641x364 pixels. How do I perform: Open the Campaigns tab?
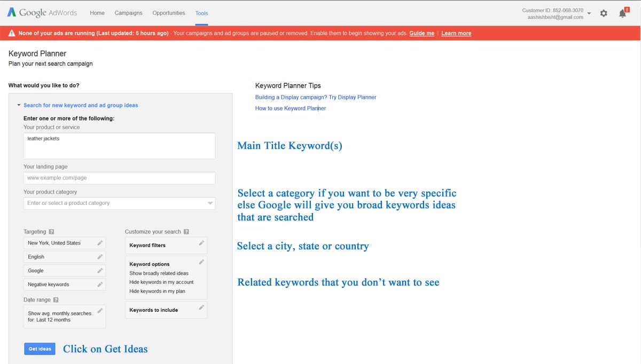pos(128,13)
